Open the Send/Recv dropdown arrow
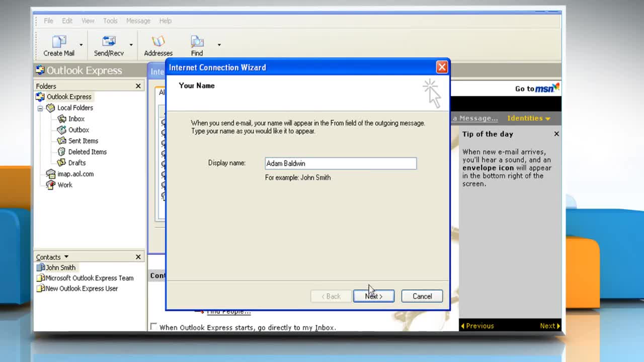Viewport: 644px width, 362px height. coord(131,45)
